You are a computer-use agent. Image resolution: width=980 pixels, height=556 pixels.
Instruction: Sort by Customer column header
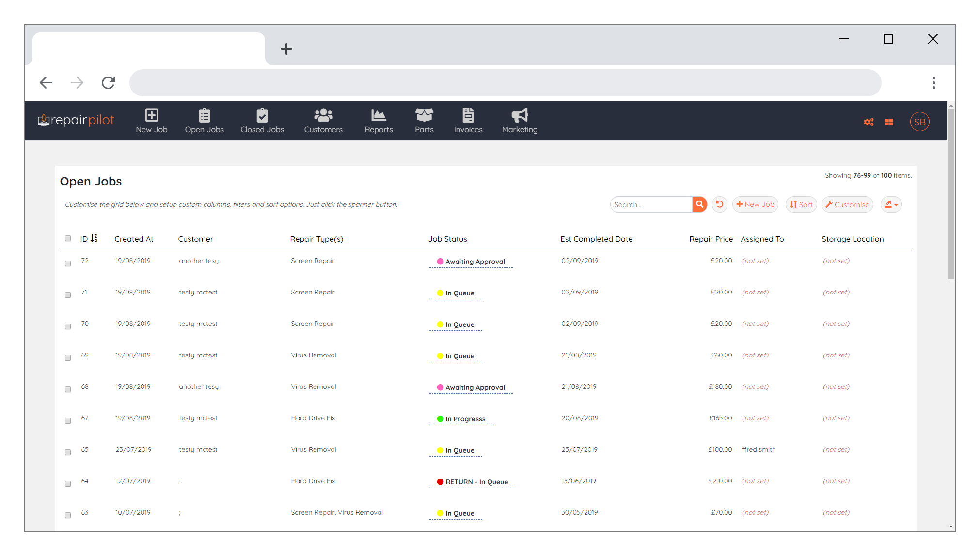(x=195, y=239)
